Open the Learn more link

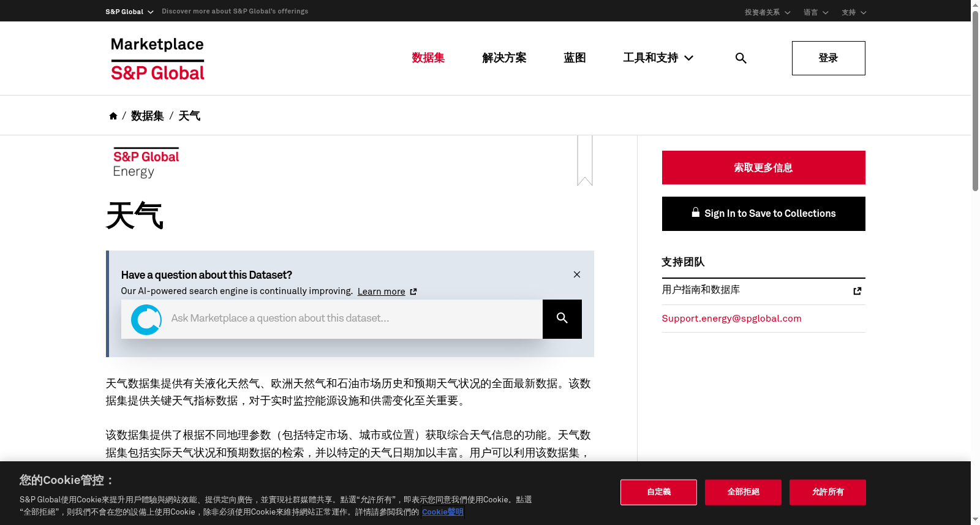pos(381,292)
